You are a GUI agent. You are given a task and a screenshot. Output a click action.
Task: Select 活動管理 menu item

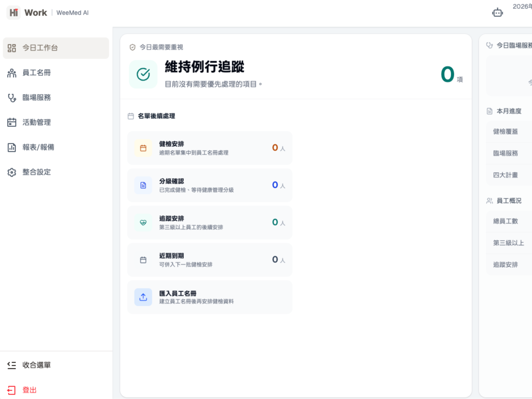point(56,122)
